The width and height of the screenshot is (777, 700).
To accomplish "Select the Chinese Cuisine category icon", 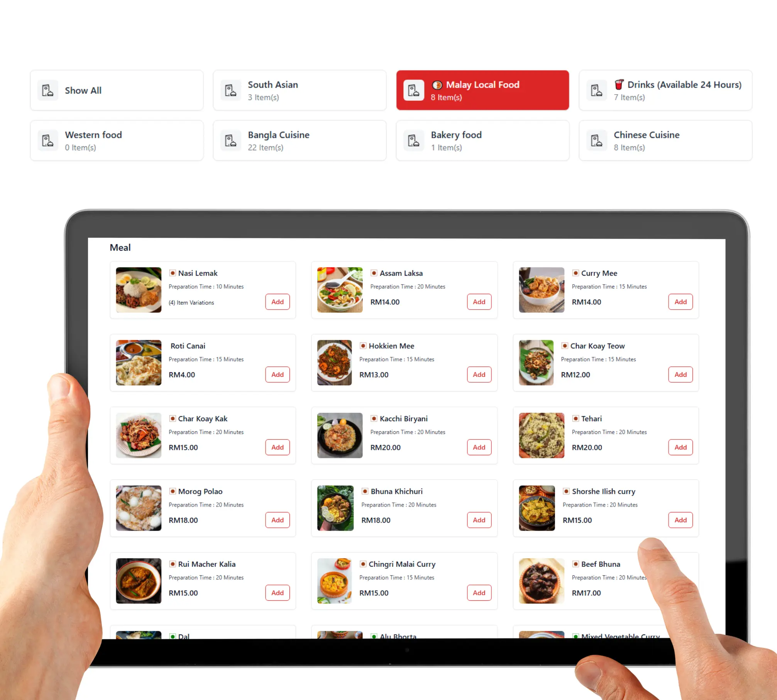I will pyautogui.click(x=597, y=140).
